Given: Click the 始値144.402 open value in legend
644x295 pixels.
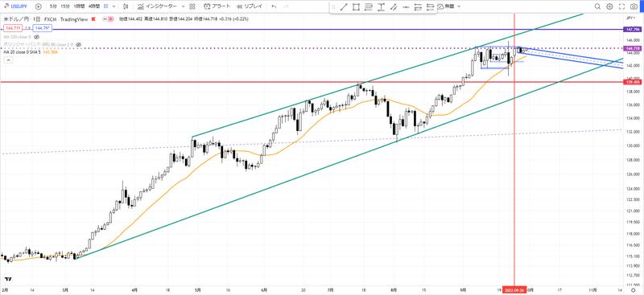Looking at the screenshot, I should (x=131, y=18).
